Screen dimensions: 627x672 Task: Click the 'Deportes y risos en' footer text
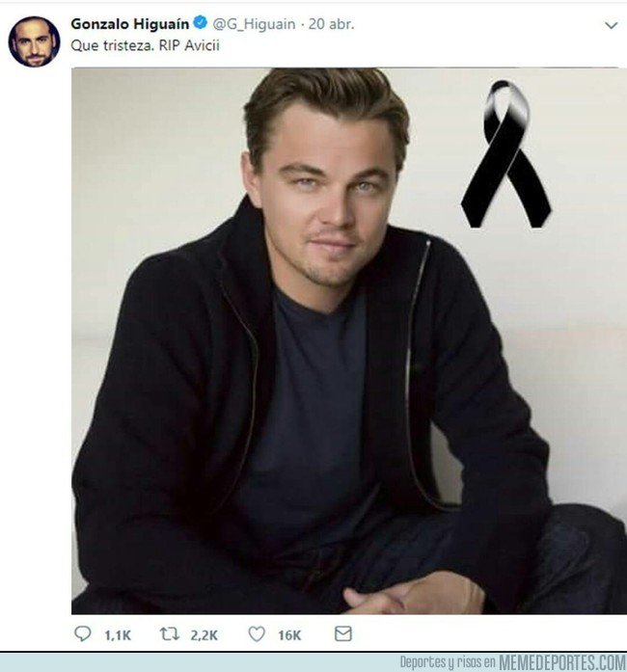tap(448, 662)
